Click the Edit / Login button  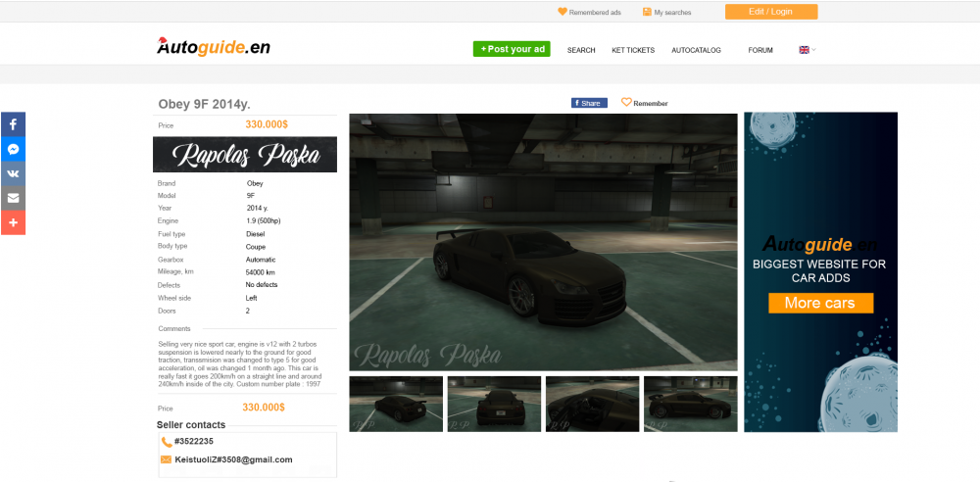click(x=771, y=12)
